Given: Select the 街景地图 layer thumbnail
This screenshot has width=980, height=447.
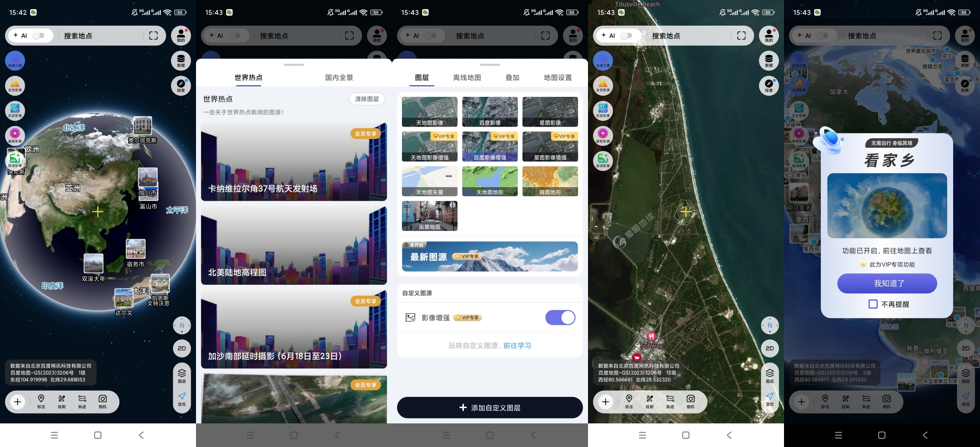Looking at the screenshot, I should [430, 216].
